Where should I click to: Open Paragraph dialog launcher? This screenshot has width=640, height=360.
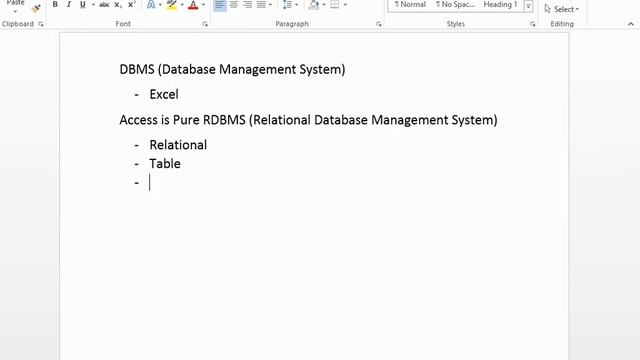(x=379, y=24)
